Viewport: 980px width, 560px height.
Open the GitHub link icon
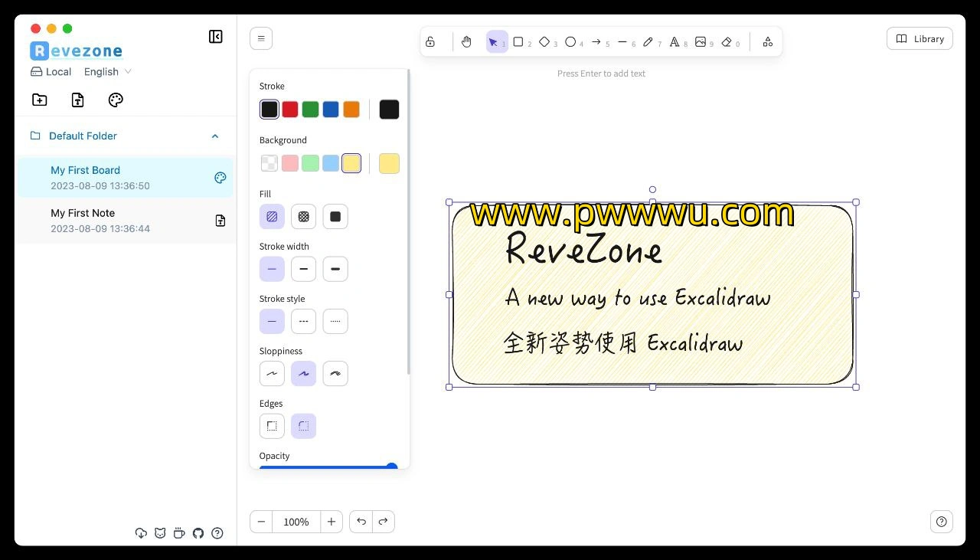point(198,533)
